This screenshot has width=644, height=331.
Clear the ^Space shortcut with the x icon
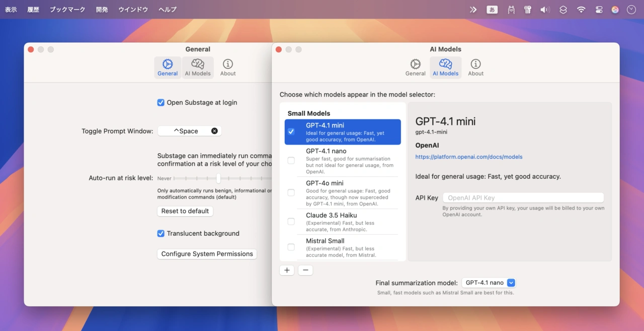pos(214,131)
